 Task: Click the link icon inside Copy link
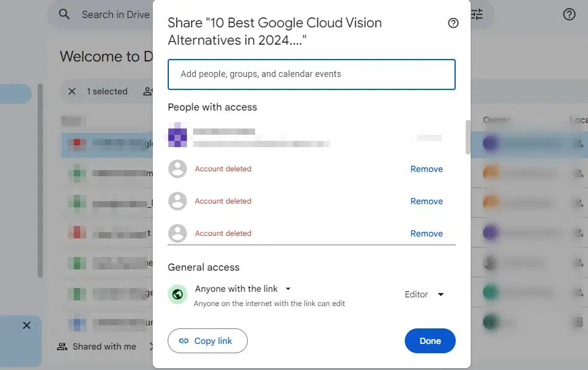click(x=184, y=341)
